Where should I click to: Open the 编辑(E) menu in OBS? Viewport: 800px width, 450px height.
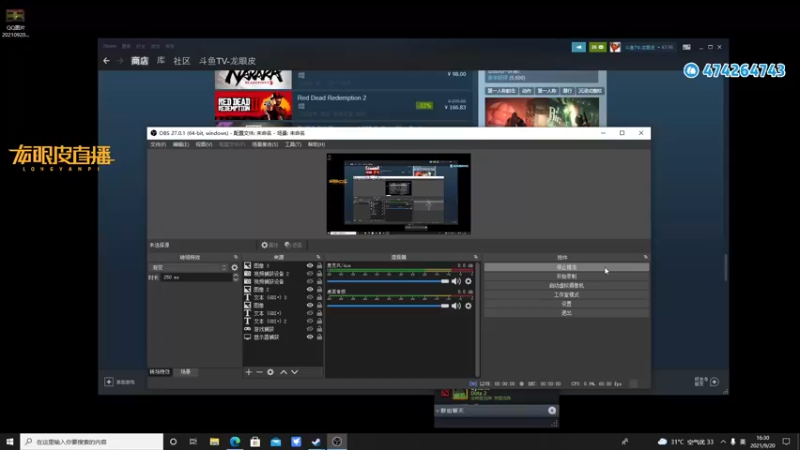pyautogui.click(x=181, y=144)
